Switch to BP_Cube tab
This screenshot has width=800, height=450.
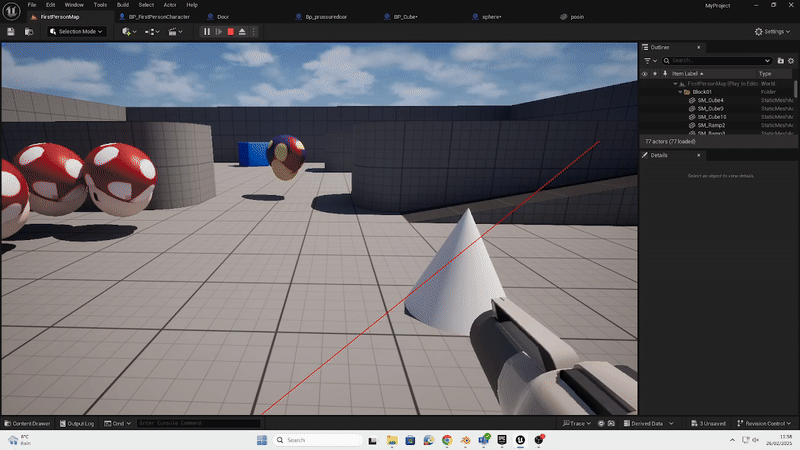(406, 17)
